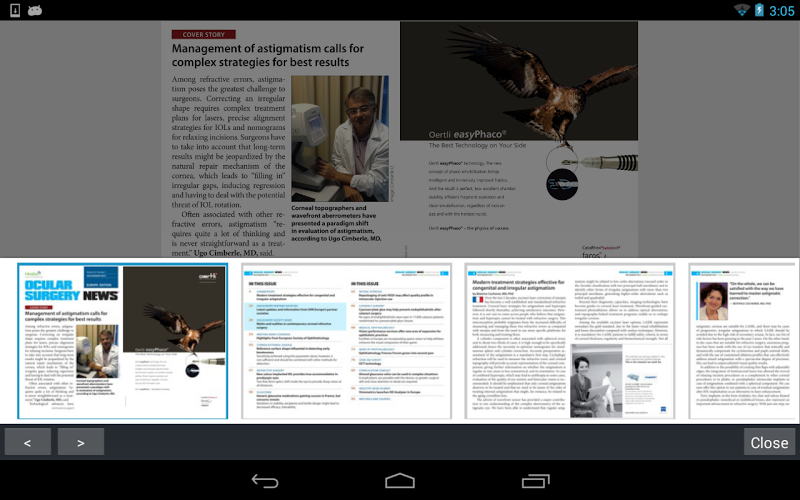Image resolution: width=800 pixels, height=500 pixels.
Task: Open the 'In This Issue' contents thumbnail
Action: point(346,341)
